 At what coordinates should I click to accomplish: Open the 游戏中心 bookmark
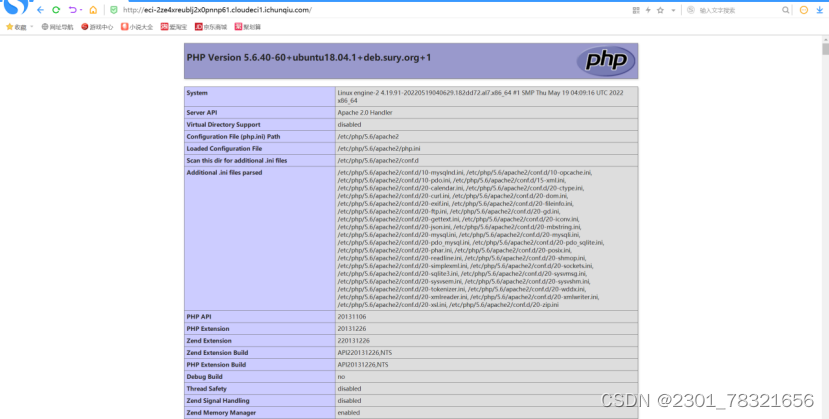click(x=97, y=26)
